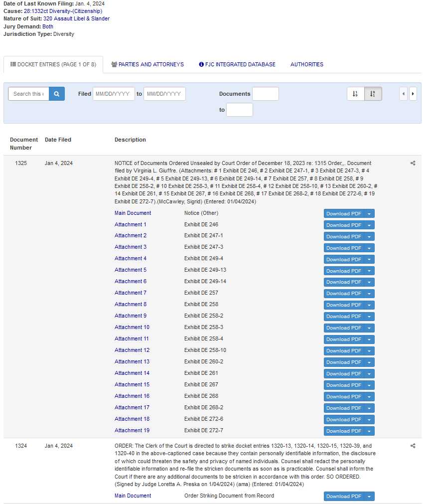
Task: Download PDF for Exhibit DE 249-13
Action: 344,271
